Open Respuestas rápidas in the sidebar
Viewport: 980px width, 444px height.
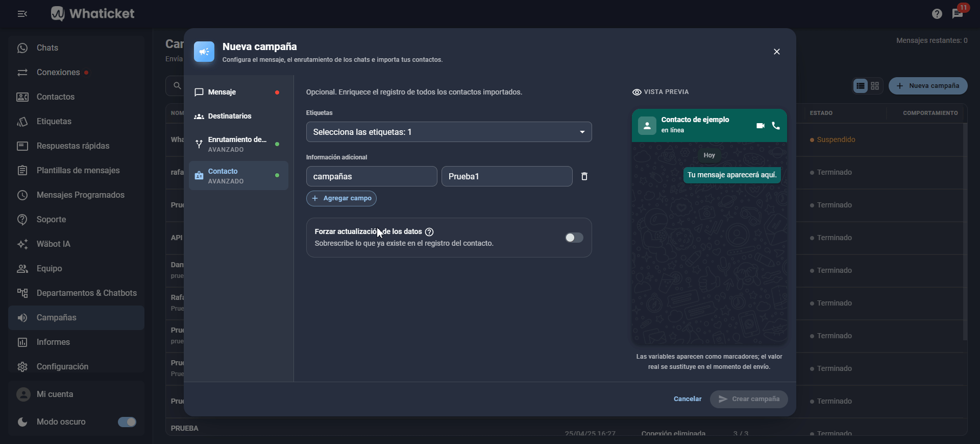pyautogui.click(x=77, y=146)
